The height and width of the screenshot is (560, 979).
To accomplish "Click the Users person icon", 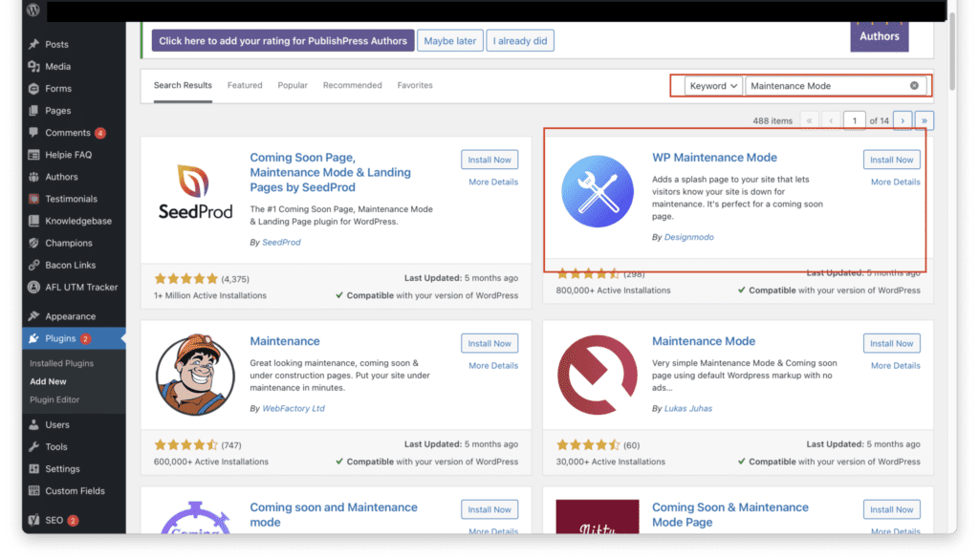I will click(x=34, y=424).
